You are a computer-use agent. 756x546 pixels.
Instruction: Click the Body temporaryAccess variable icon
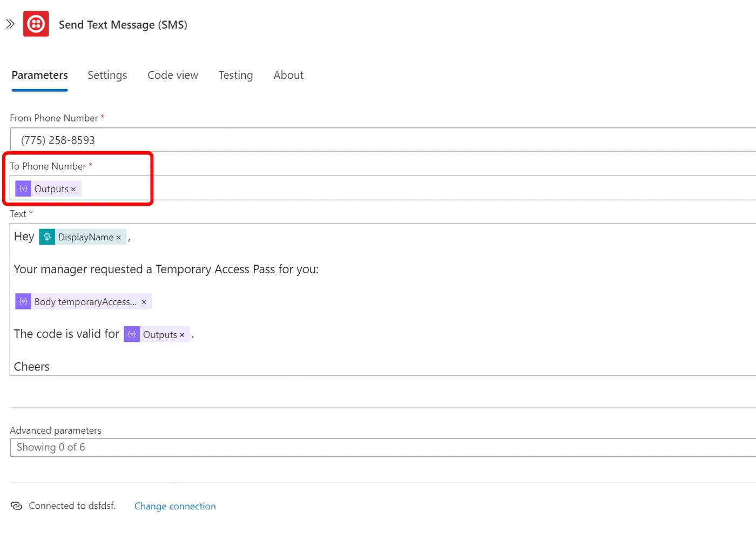(23, 301)
